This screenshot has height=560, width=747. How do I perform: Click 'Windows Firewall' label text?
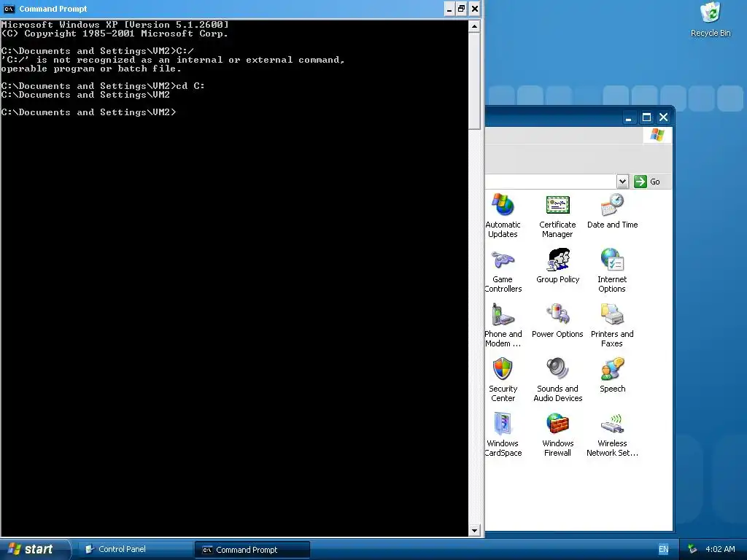click(x=557, y=448)
